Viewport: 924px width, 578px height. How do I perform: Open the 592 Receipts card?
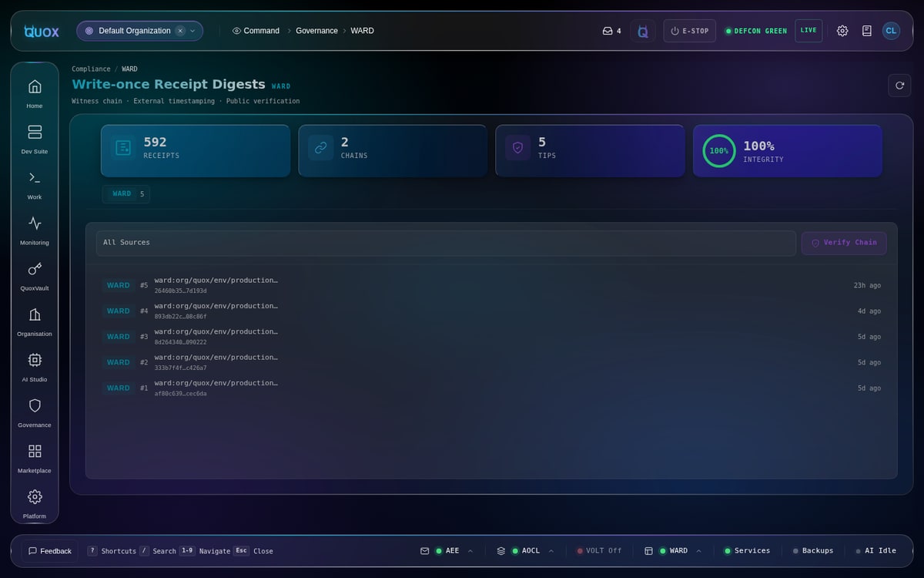pos(196,151)
